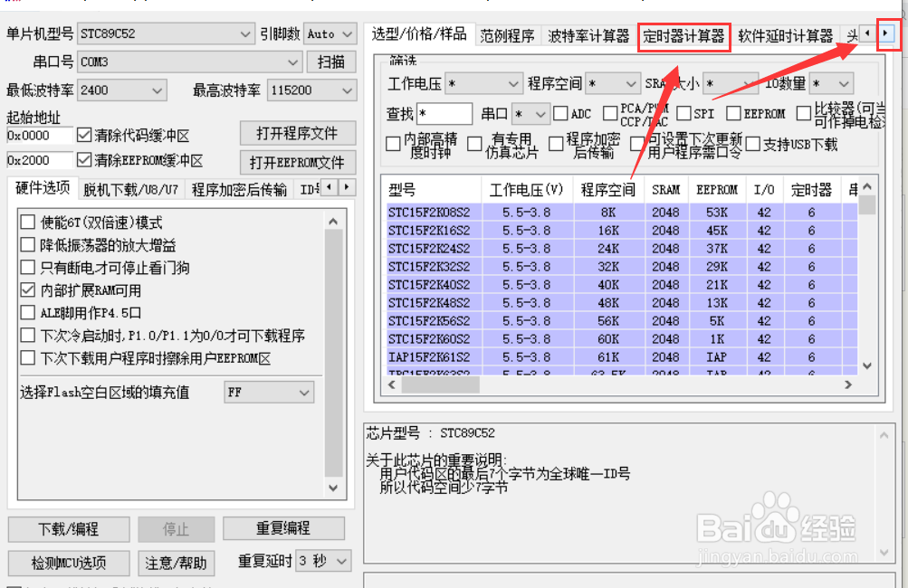908x588 pixels.
Task: Switch to 软件延时计算器 tab
Action: pyautogui.click(x=785, y=36)
